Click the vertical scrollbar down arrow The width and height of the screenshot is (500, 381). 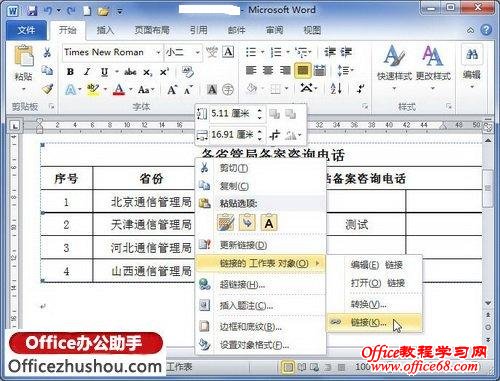(488, 303)
